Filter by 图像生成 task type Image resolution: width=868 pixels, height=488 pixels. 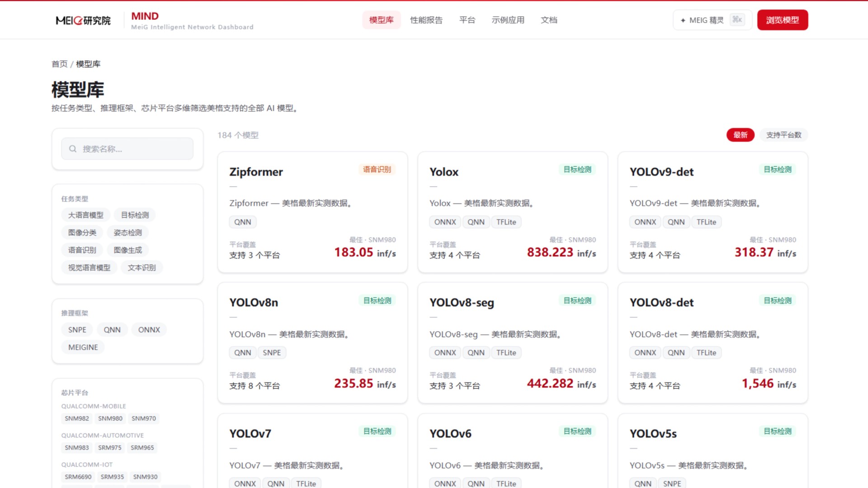click(x=127, y=250)
